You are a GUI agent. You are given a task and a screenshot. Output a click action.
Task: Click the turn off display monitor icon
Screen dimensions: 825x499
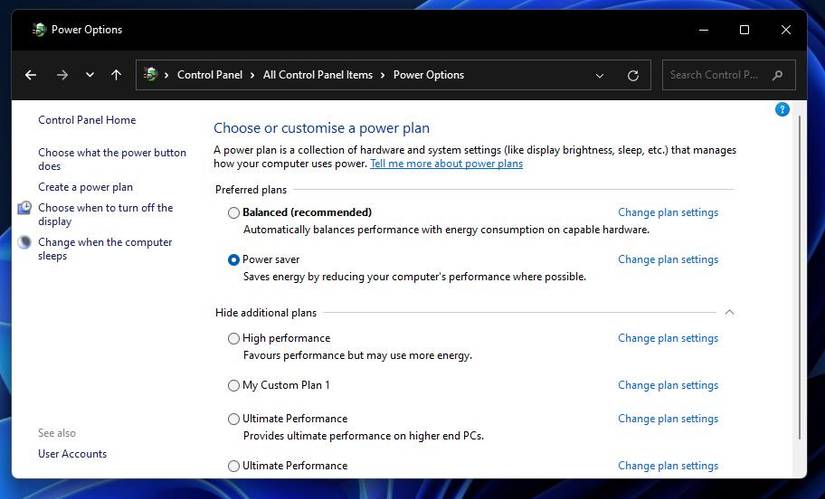point(25,208)
